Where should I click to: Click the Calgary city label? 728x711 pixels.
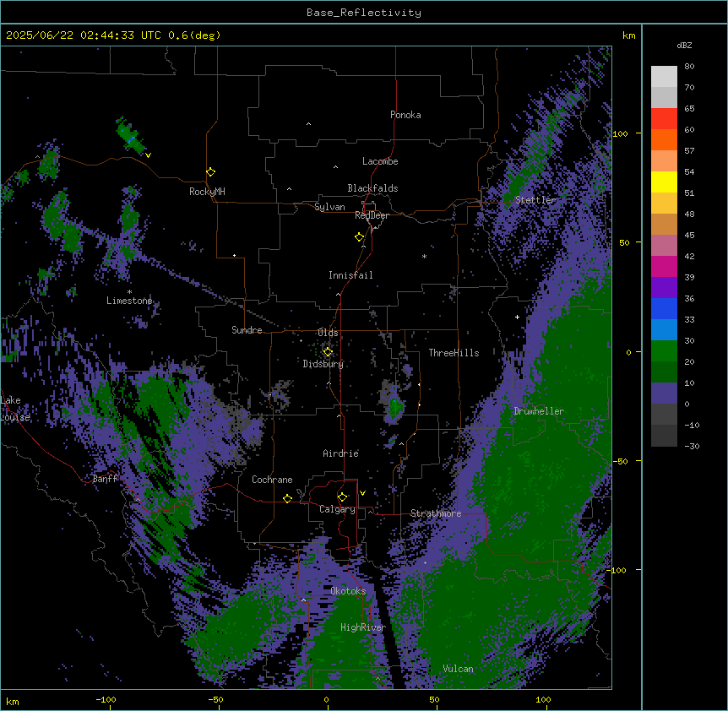tap(337, 509)
